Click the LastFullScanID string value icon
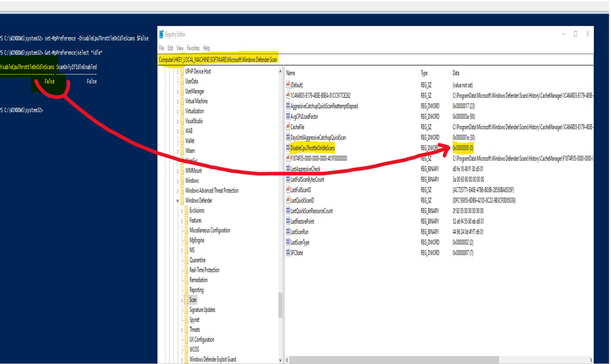Screen dimensions: 611x364 288,190
